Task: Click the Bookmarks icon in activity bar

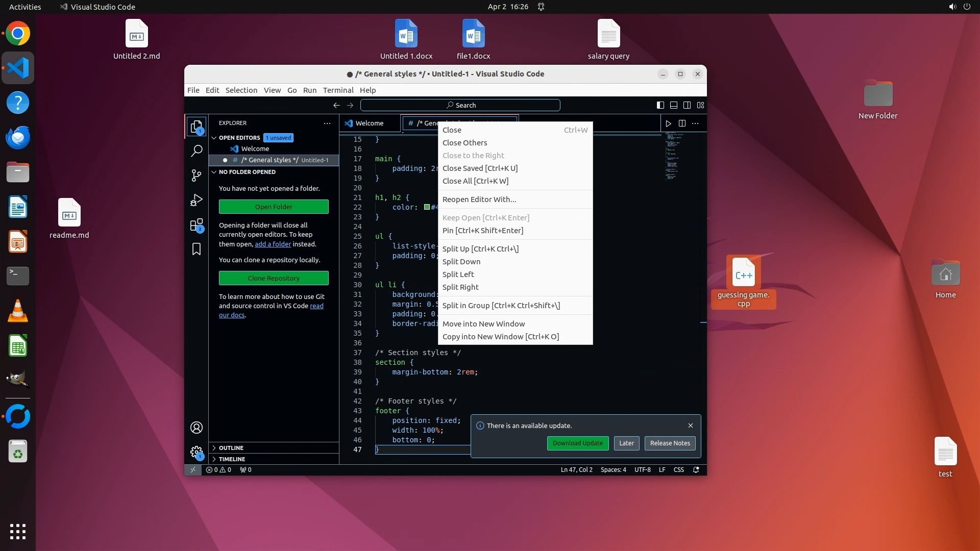Action: pyautogui.click(x=197, y=249)
